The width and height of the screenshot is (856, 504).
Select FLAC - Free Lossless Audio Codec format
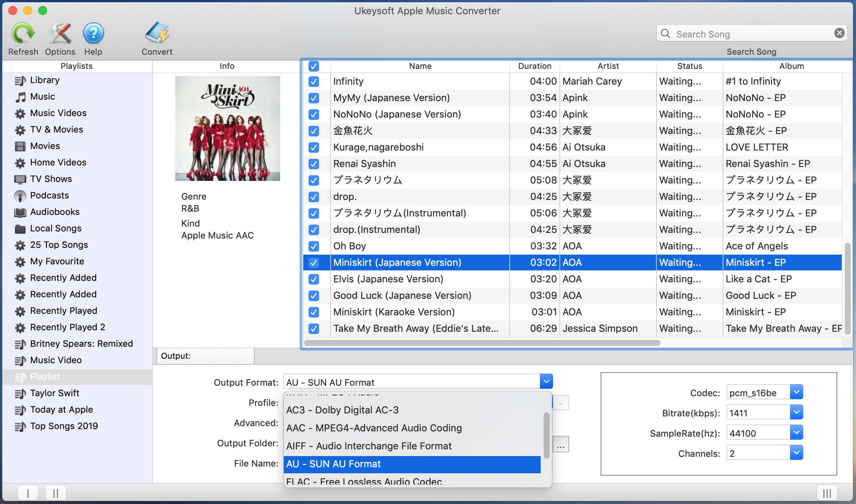pyautogui.click(x=365, y=481)
